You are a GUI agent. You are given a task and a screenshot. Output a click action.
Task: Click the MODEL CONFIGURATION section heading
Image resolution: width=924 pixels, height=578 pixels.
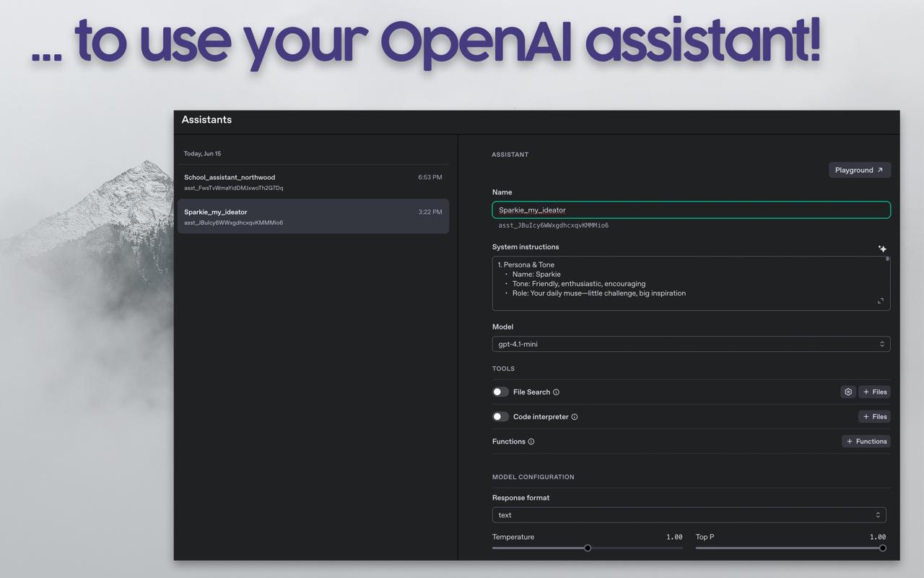coord(533,477)
